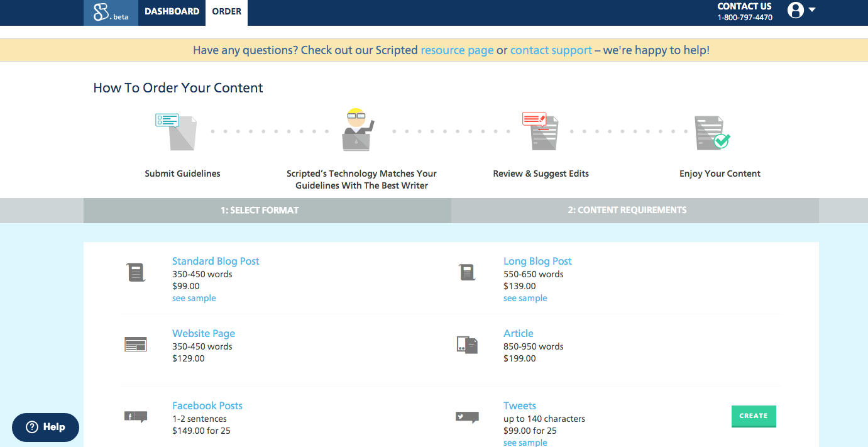Choose the Facebook Posts format
The width and height of the screenshot is (868, 447).
tap(207, 406)
